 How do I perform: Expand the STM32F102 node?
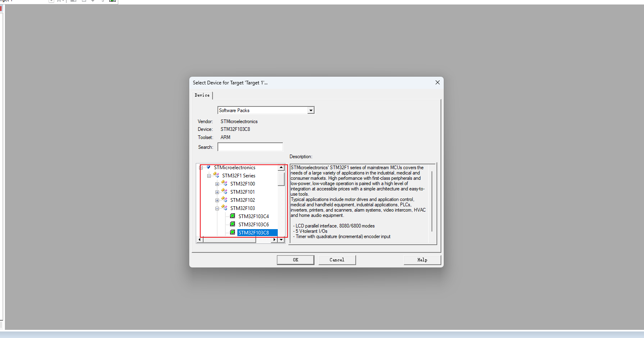click(217, 200)
